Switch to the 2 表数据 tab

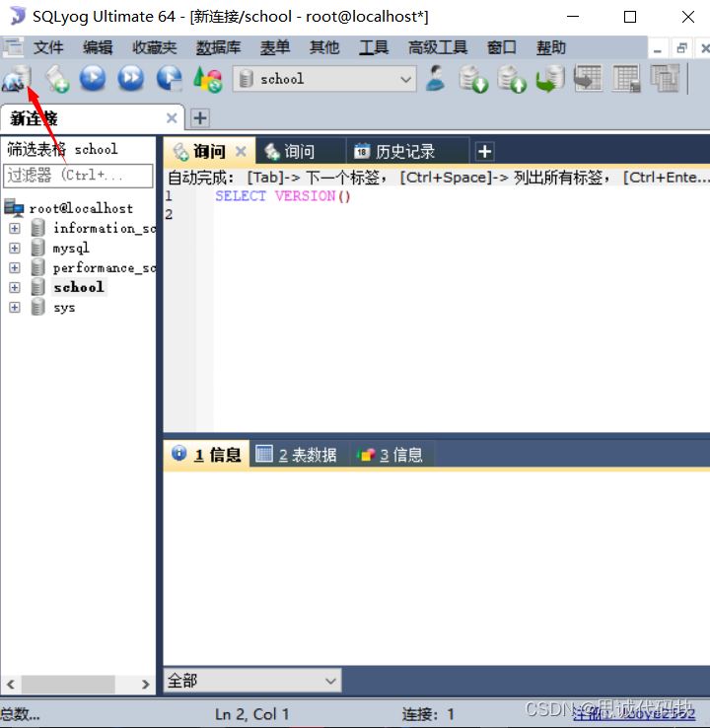click(x=296, y=455)
